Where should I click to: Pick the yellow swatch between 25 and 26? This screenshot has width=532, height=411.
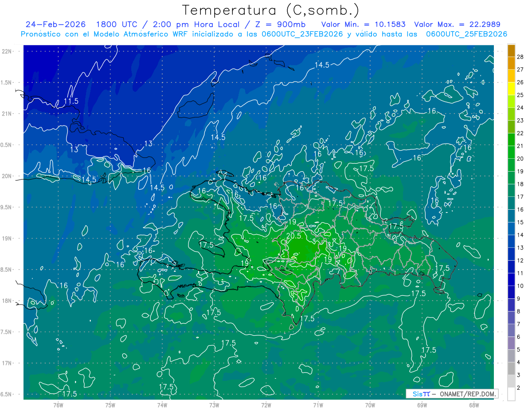click(511, 88)
